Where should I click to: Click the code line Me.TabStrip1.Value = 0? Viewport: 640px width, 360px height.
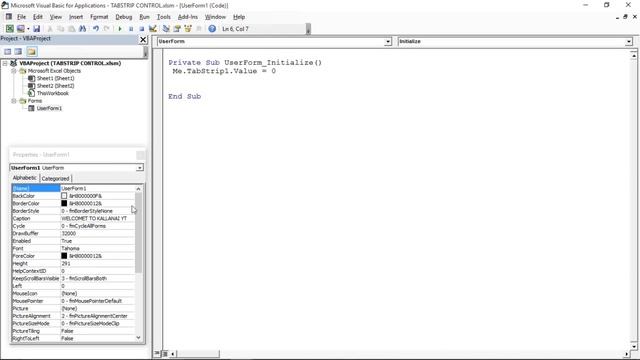(224, 71)
